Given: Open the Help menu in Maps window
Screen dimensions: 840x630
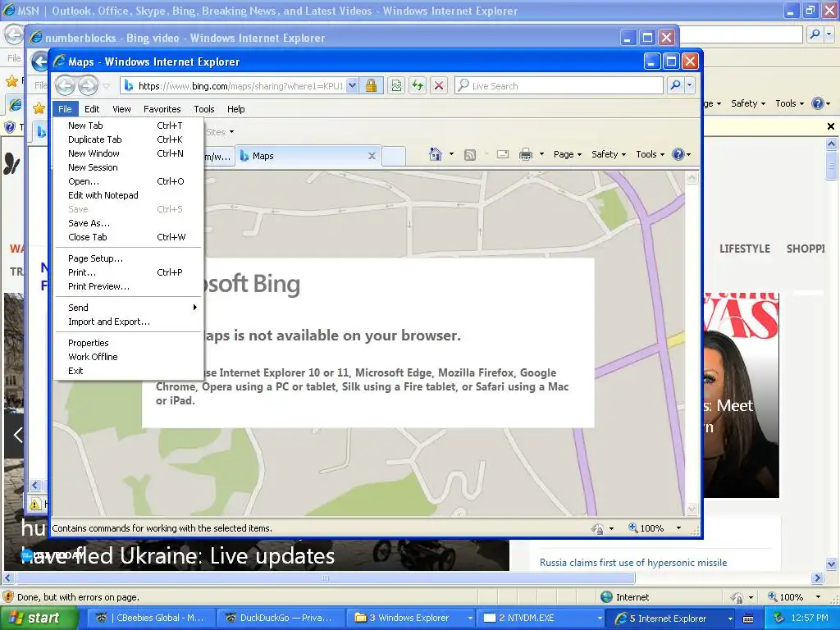Looking at the screenshot, I should tap(235, 109).
